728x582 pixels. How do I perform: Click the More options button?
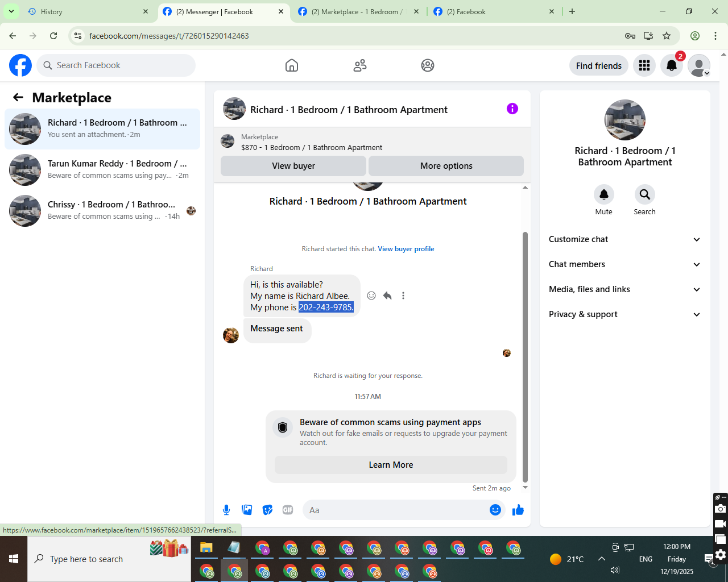click(446, 166)
